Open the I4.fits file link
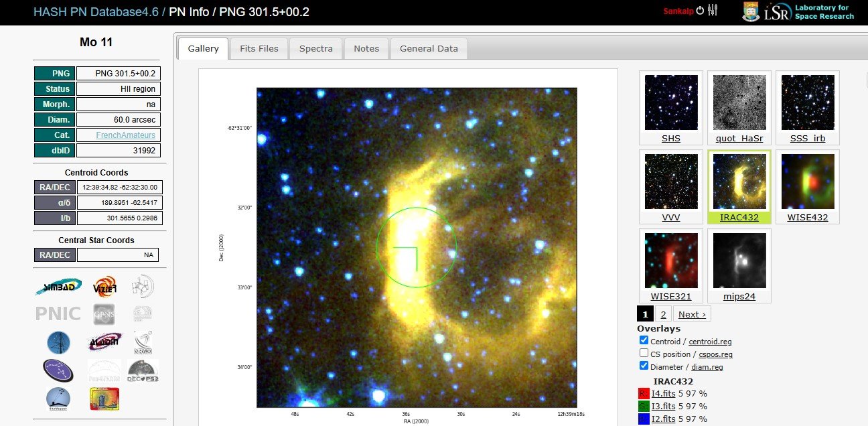This screenshot has width=868, height=426. (663, 393)
